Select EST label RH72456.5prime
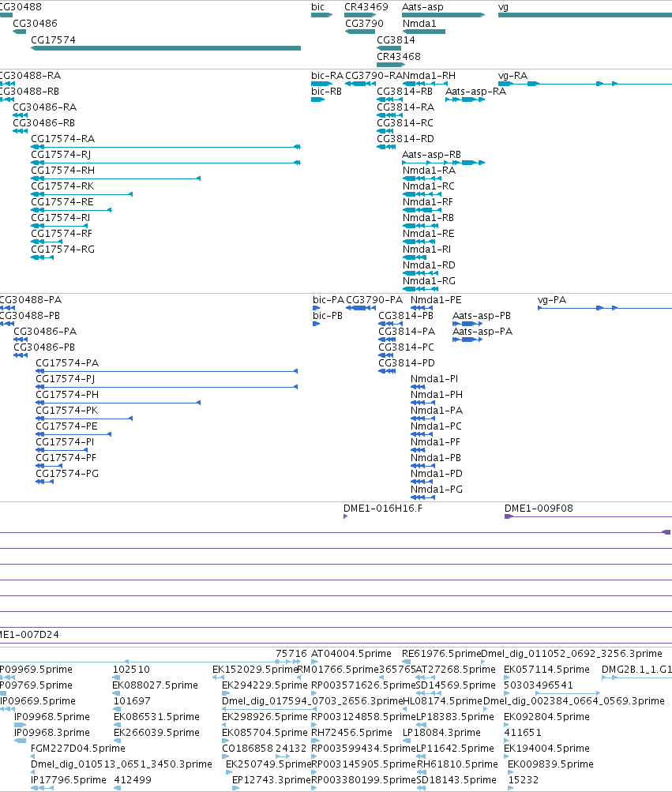The width and height of the screenshot is (672, 792). click(351, 733)
